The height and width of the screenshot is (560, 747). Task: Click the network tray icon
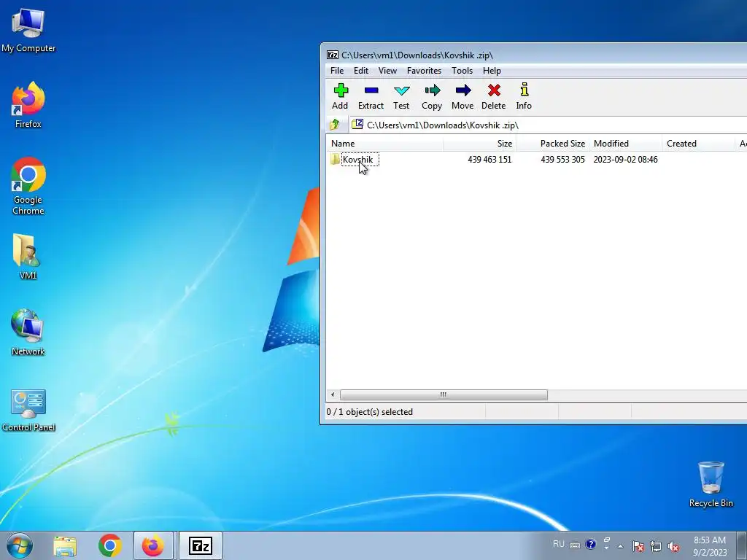pos(656,546)
